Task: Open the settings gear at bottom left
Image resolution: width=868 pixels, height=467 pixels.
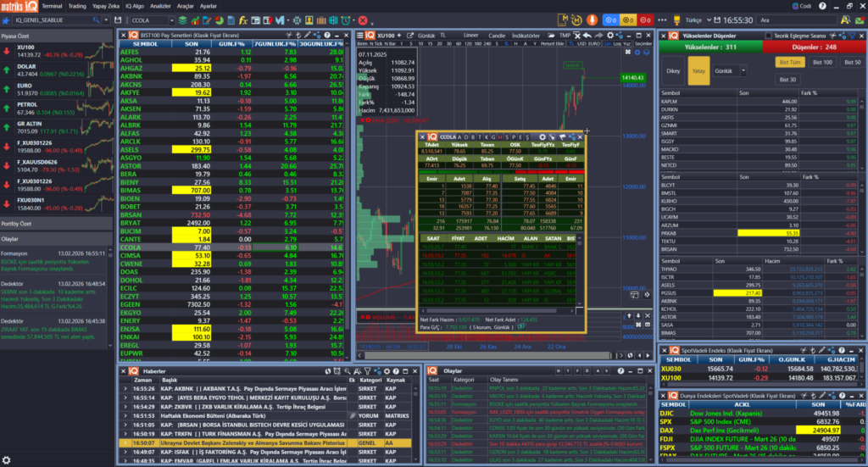Action: pyautogui.click(x=8, y=460)
